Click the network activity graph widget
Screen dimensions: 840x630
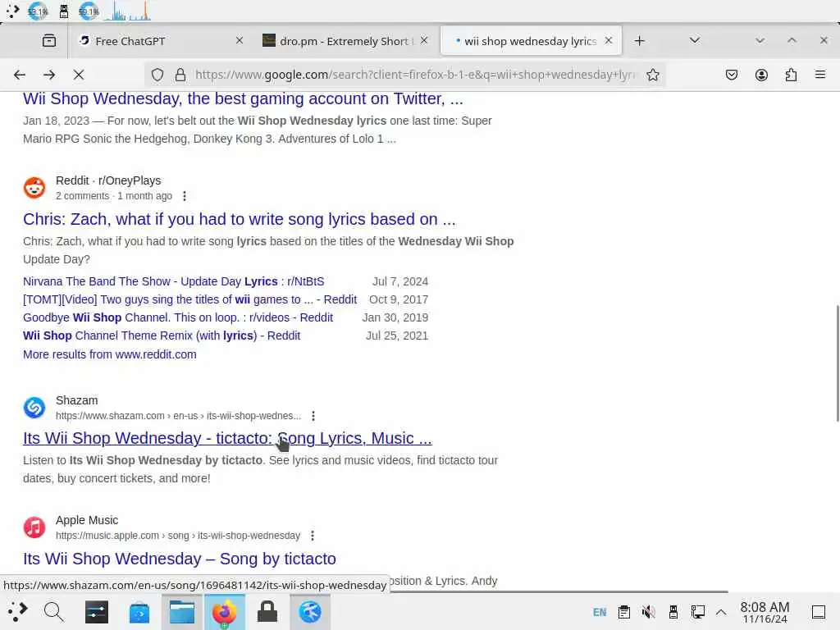point(129,11)
